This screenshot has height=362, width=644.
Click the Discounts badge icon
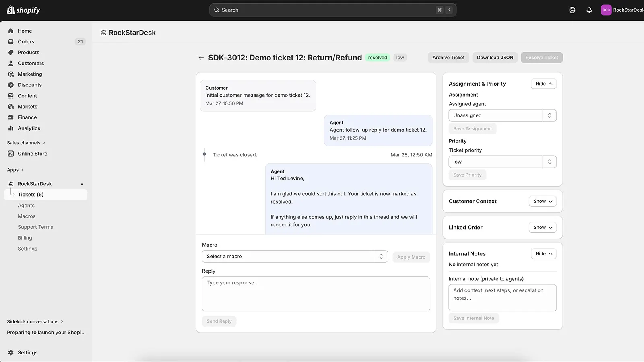point(11,85)
